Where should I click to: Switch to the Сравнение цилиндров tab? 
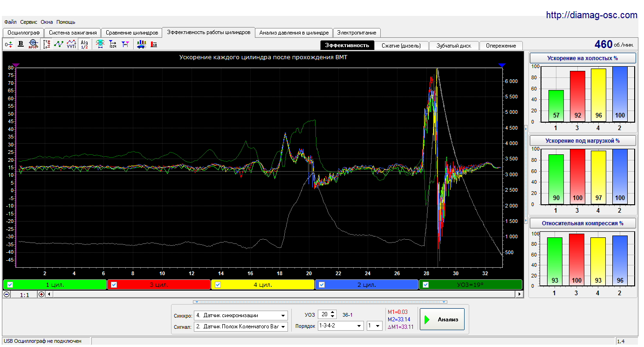[x=131, y=33]
